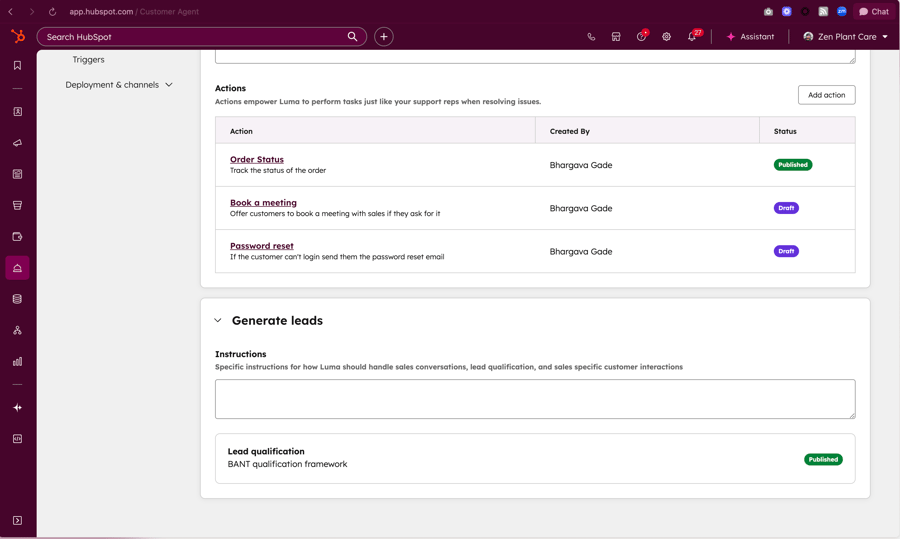
Task: Select Triggers in the side navigation
Action: tap(88, 60)
